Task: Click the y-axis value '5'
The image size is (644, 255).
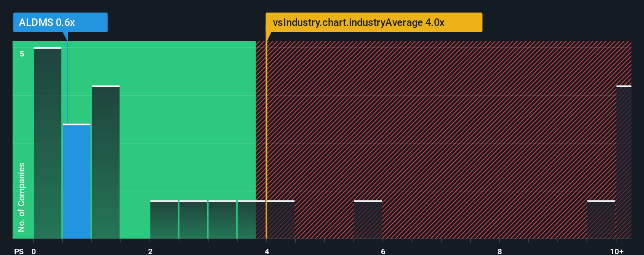Action: [x=22, y=54]
